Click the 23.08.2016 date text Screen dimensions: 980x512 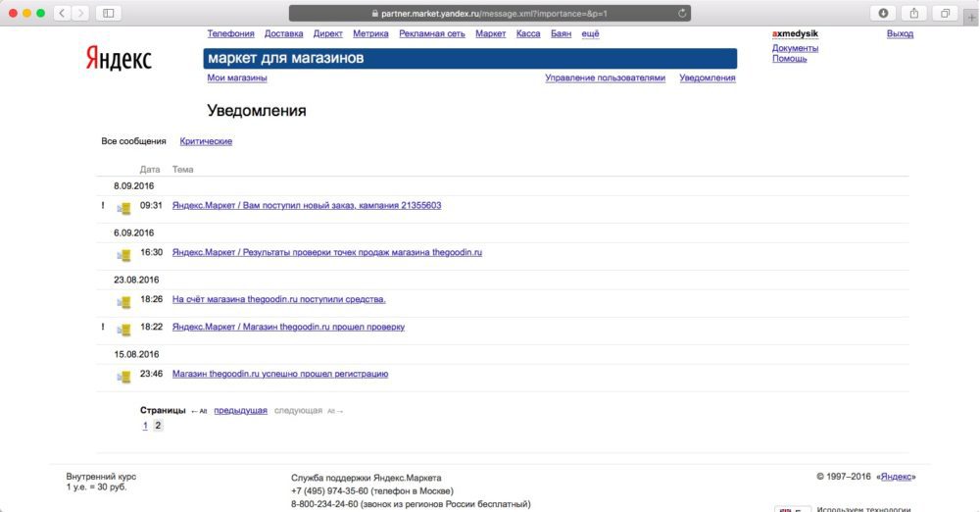pos(136,280)
